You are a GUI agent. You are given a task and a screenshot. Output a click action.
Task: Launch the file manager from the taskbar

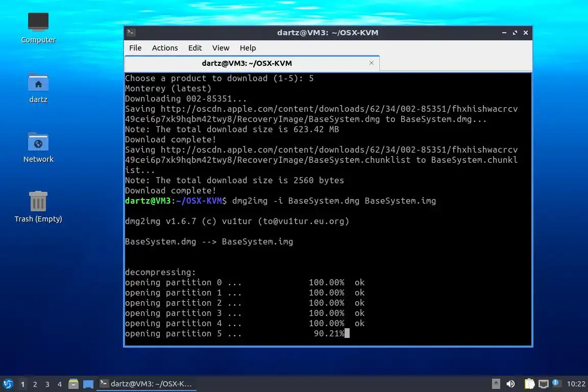(x=73, y=384)
